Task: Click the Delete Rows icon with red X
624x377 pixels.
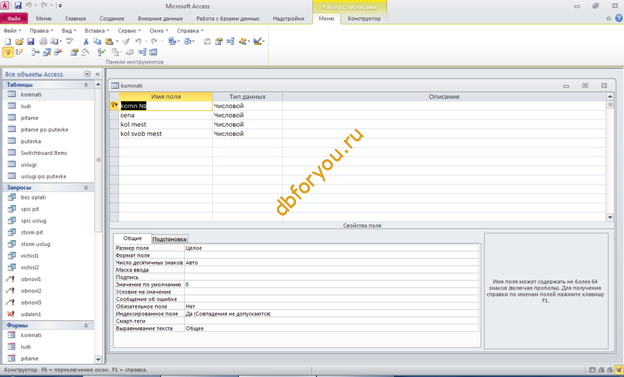Action: (58, 52)
